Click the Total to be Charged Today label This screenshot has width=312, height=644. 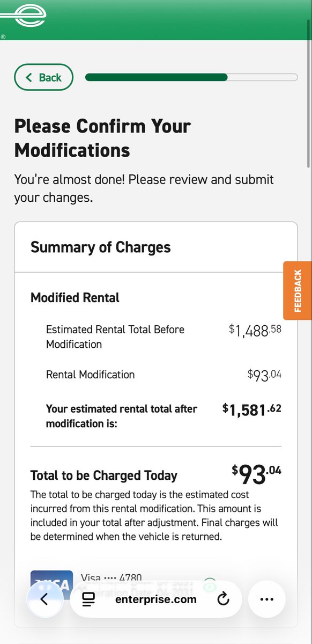104,475
